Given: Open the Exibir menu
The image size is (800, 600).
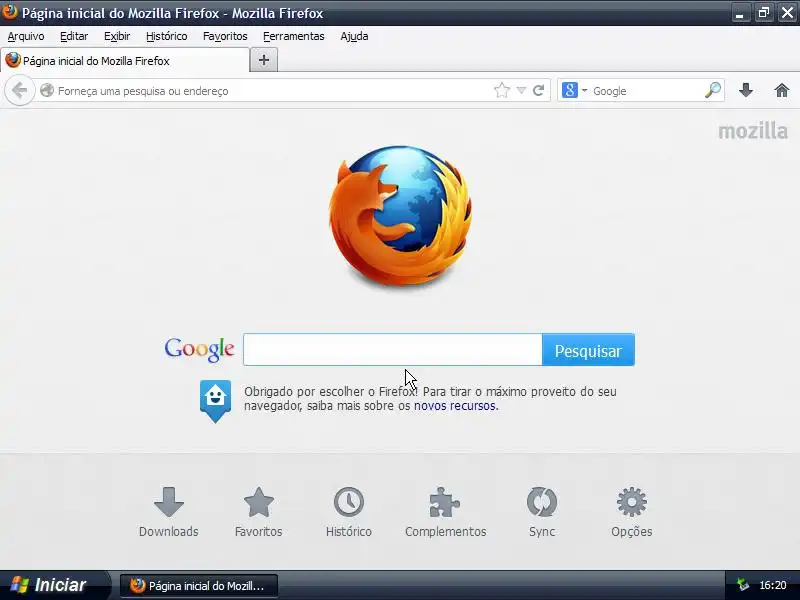Looking at the screenshot, I should 117,36.
